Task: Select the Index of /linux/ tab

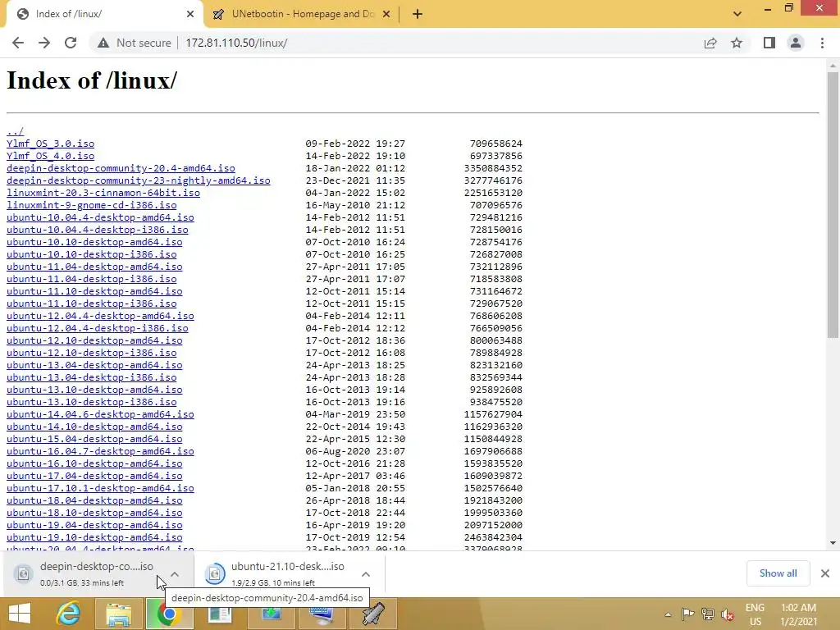Action: 104,14
